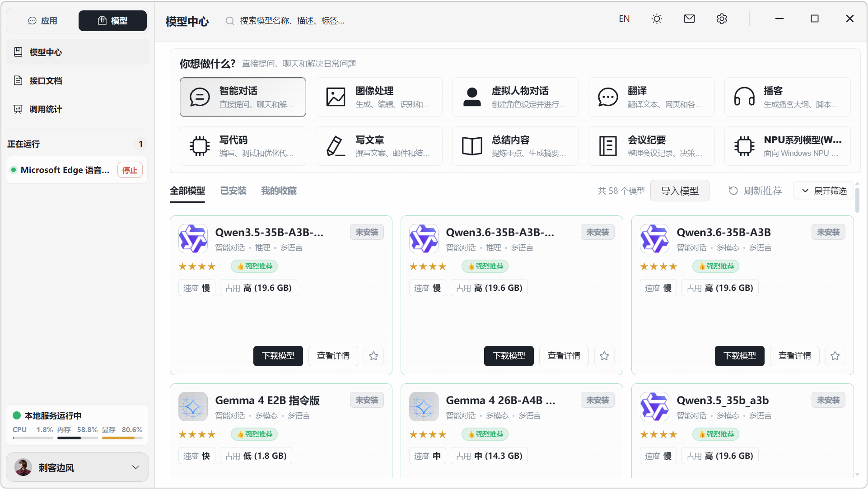This screenshot has width=868, height=489.
Task: Click 占用 低 (1.8 GB) on Gemma 4 E2B
Action: click(256, 456)
